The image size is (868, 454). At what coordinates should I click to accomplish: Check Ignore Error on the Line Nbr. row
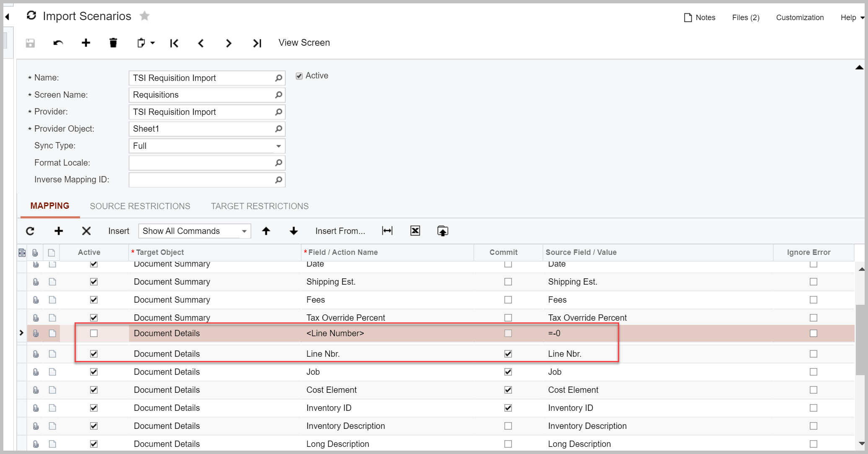point(813,353)
